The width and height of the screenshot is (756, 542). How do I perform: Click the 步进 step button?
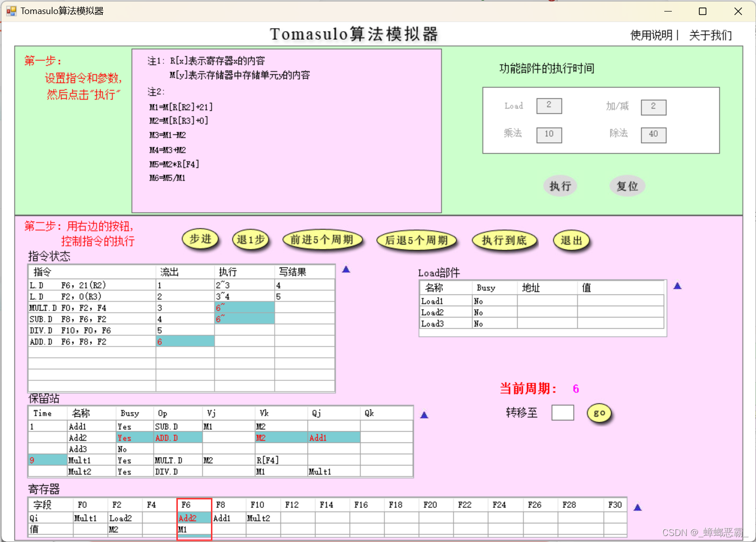pyautogui.click(x=200, y=239)
